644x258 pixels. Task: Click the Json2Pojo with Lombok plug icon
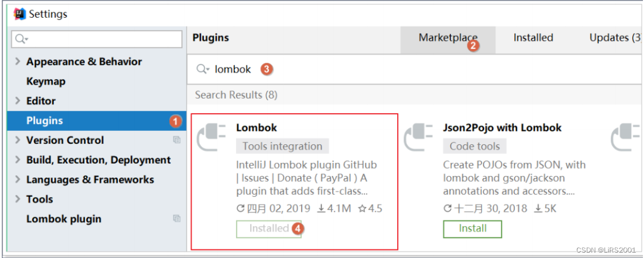click(x=418, y=137)
